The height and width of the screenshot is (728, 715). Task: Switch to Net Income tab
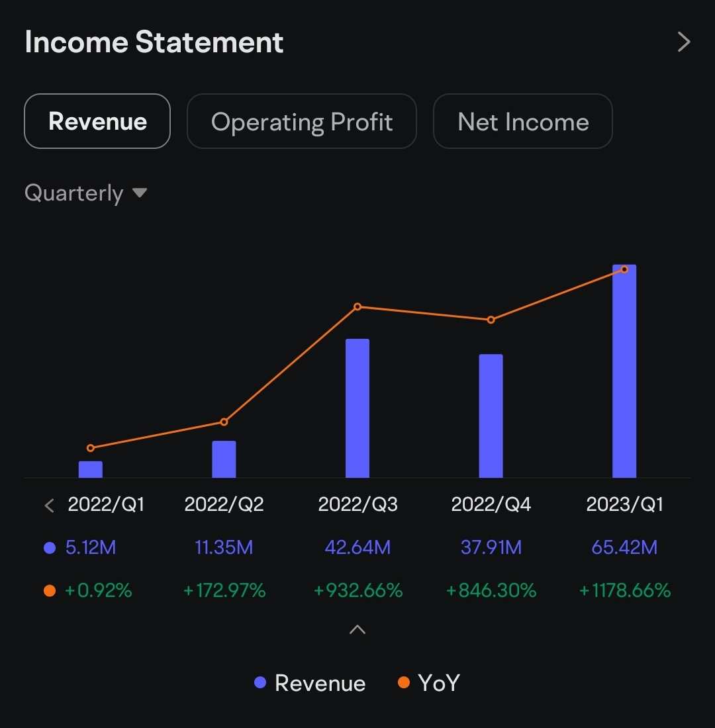[x=522, y=122]
